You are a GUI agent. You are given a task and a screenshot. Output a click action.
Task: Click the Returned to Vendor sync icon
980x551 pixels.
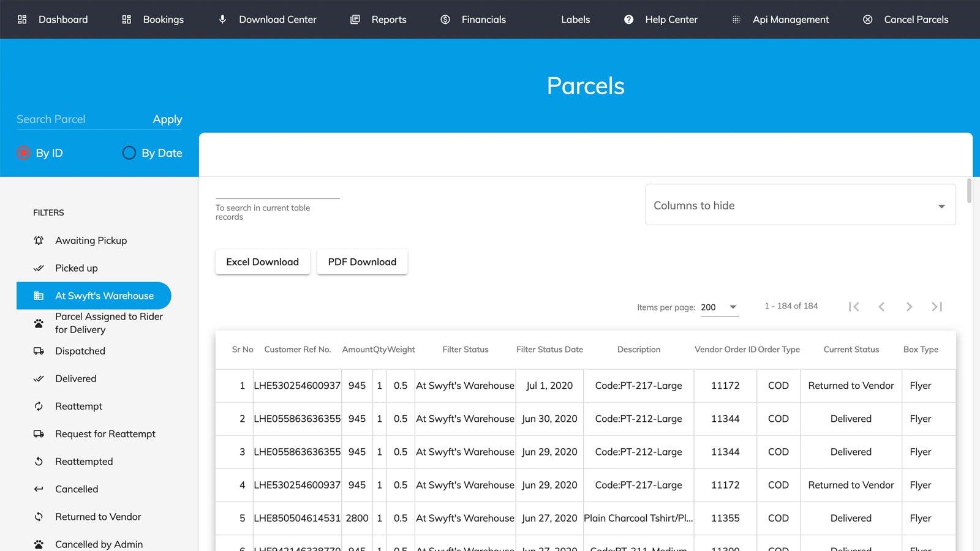pyautogui.click(x=39, y=517)
